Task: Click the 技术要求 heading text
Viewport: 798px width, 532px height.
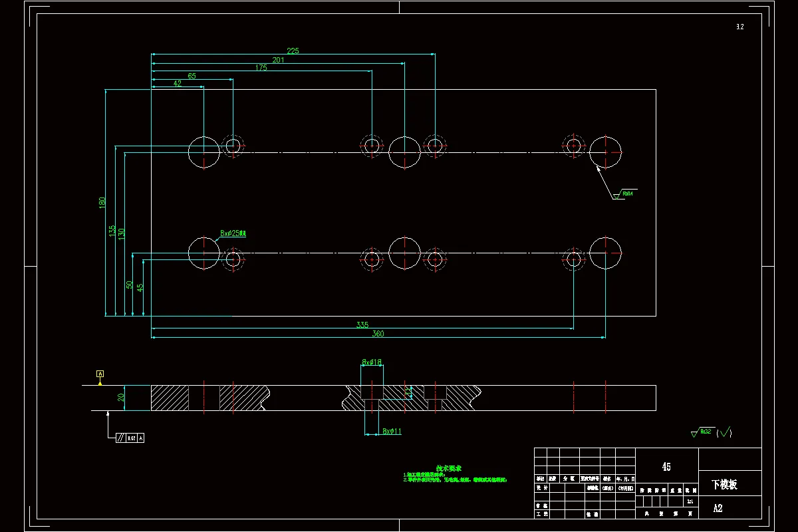Action: (449, 468)
